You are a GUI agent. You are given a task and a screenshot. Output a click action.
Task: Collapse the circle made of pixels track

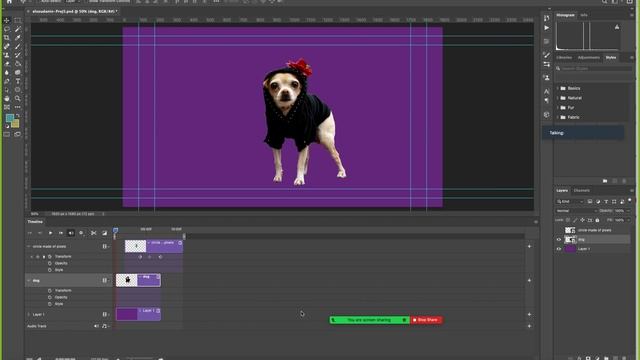tap(29, 247)
